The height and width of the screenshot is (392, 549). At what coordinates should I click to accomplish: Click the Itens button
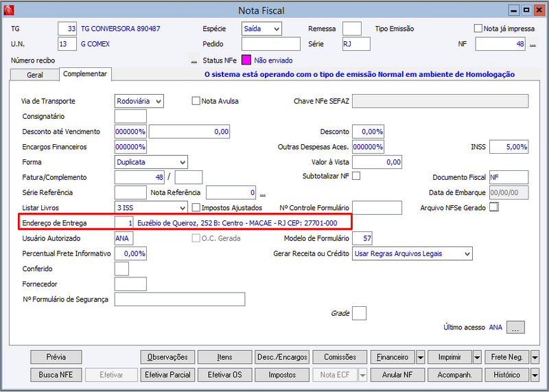pyautogui.click(x=225, y=357)
